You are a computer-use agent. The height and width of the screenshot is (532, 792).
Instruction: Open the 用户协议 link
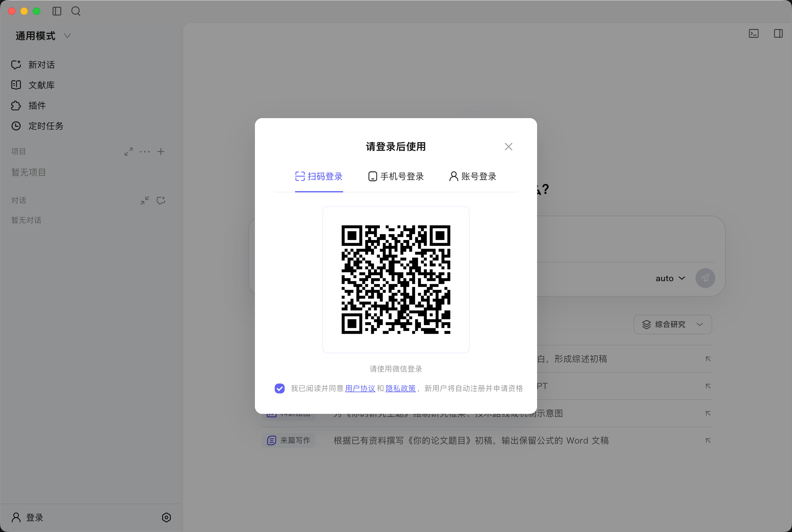pos(360,388)
